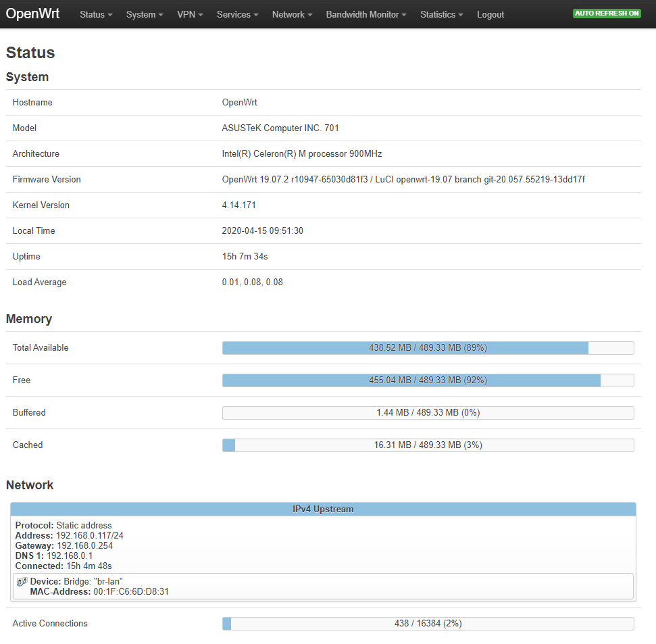Click the Protocol: Static address line
This screenshot has width=656, height=644.
(x=64, y=526)
